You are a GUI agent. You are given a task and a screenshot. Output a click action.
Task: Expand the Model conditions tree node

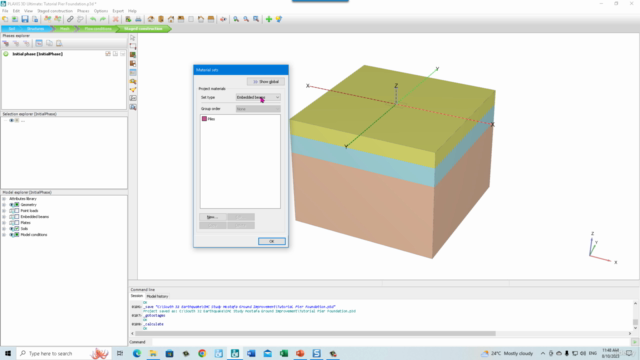pyautogui.click(x=4, y=235)
